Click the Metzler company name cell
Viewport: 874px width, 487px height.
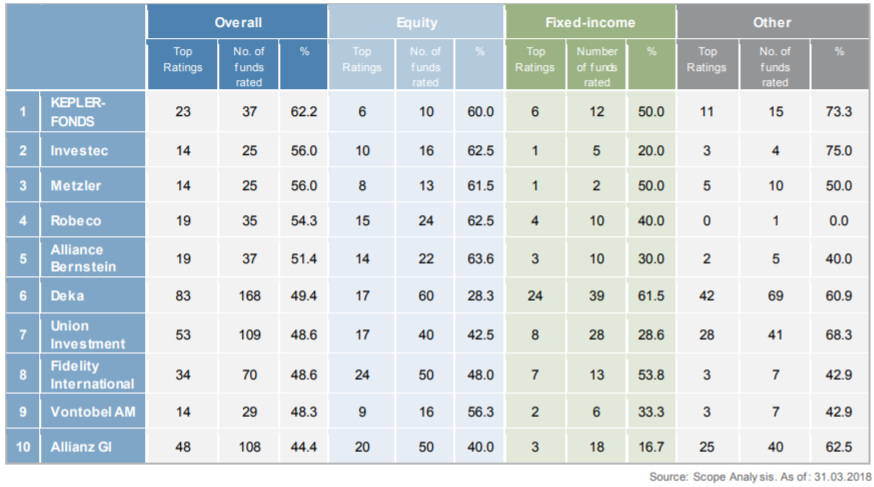76,185
